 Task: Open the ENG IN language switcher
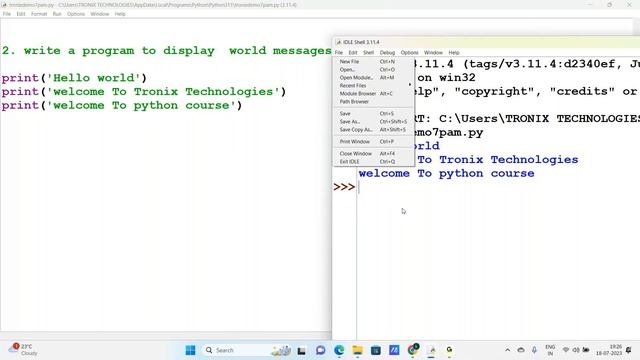(550, 350)
